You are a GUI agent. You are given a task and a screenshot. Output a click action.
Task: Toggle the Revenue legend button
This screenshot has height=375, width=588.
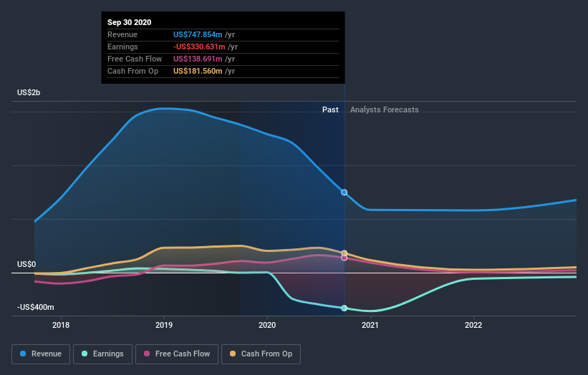pos(41,354)
